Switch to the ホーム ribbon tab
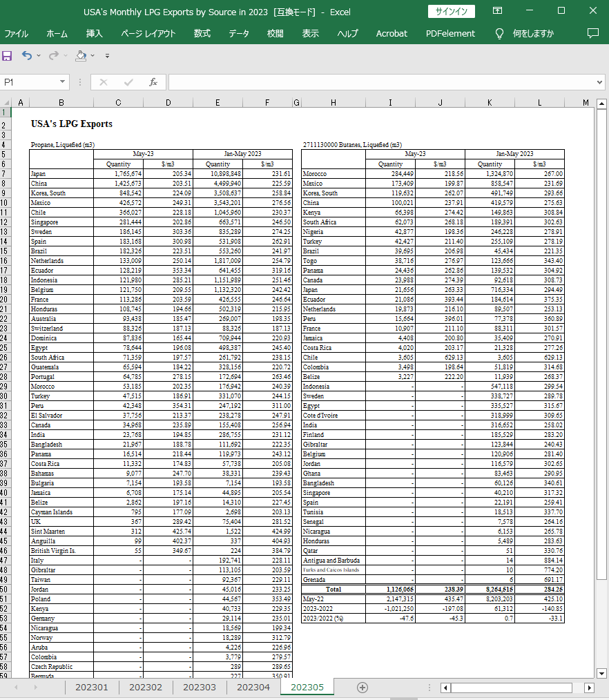609x700 pixels. tap(57, 34)
